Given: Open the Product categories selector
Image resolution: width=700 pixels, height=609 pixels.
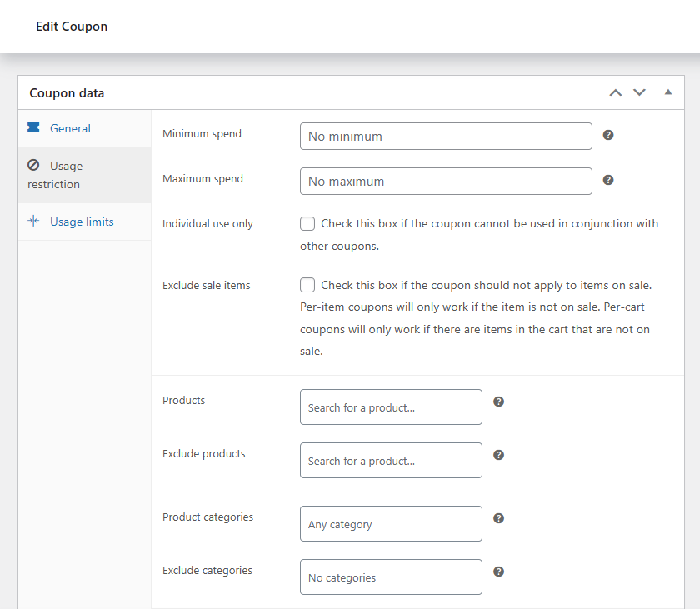Looking at the screenshot, I should [391, 524].
